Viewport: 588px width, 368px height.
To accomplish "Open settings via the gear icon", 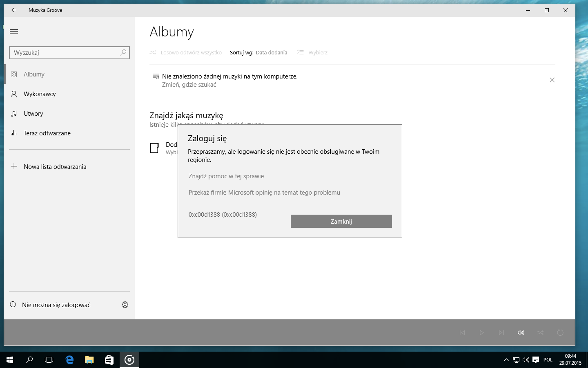I will coord(125,305).
